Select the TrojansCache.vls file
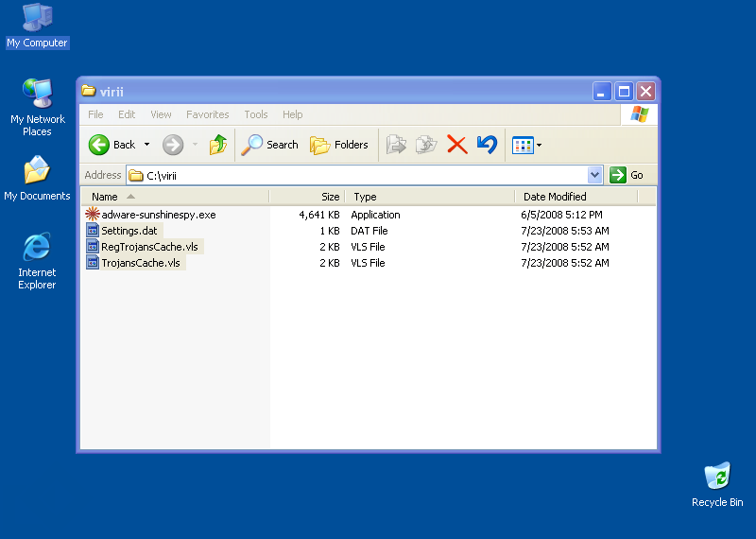 point(140,263)
